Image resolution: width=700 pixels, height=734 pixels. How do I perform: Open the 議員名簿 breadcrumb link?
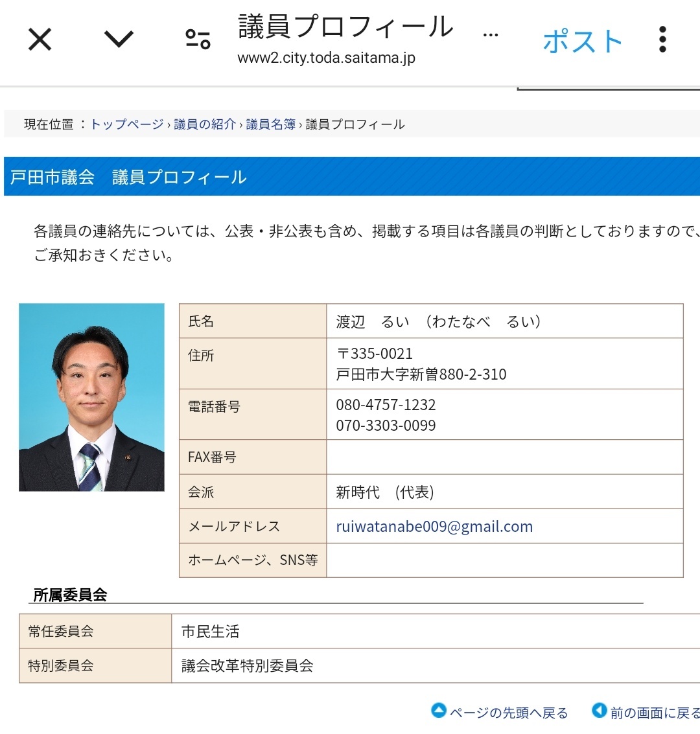click(x=270, y=124)
